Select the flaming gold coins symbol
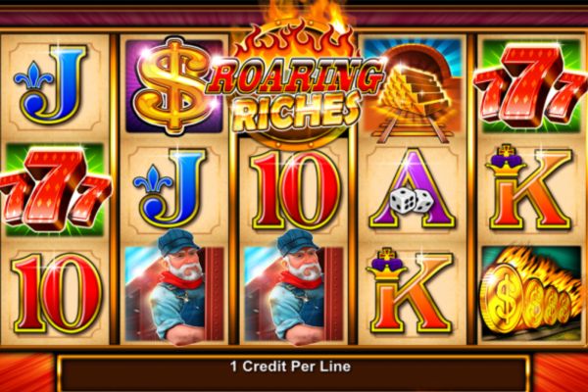Screen dimensions: 588x392 pos(531,293)
